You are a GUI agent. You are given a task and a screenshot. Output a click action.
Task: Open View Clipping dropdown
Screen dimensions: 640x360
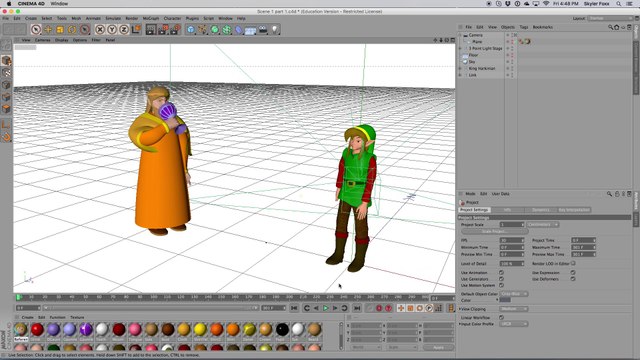pos(514,309)
